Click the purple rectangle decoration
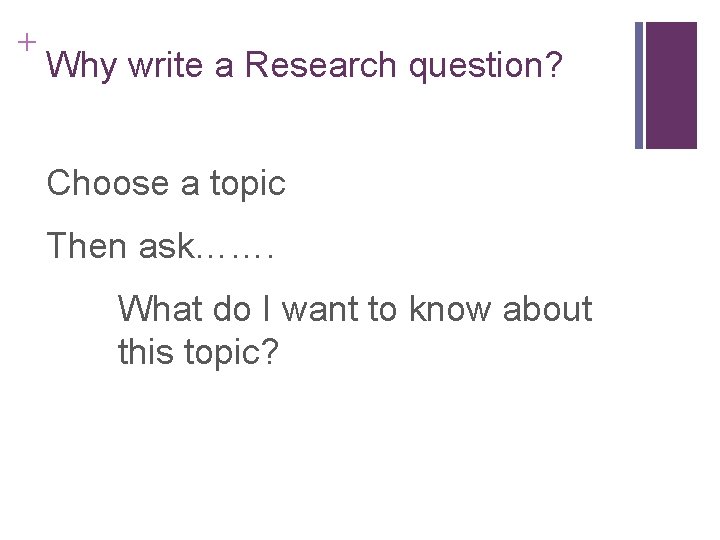This screenshot has height=540, width=720. tap(672, 85)
